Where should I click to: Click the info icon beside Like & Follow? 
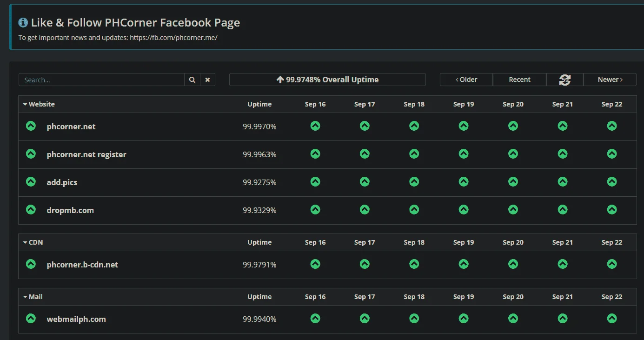23,22
